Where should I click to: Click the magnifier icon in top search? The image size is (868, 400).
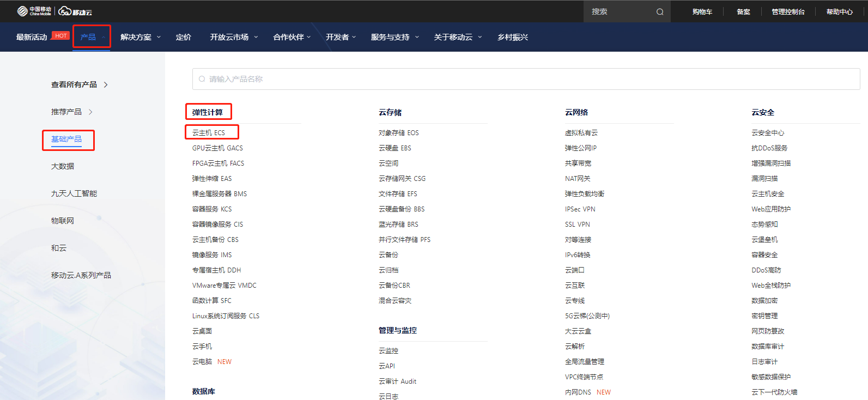tap(659, 11)
